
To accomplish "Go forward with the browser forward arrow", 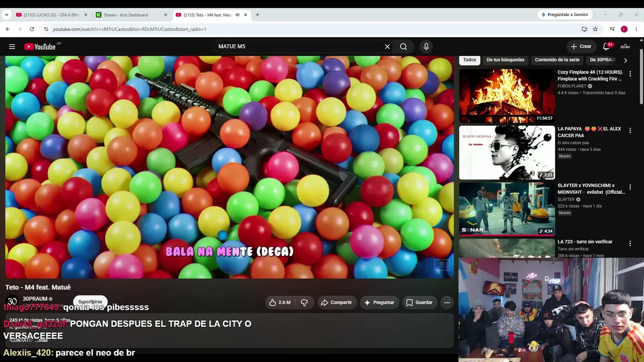I will tap(20, 29).
